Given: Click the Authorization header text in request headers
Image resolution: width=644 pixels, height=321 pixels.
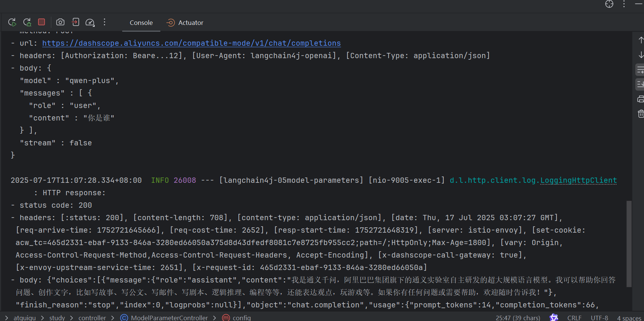Looking at the screenshot, I should [124, 56].
